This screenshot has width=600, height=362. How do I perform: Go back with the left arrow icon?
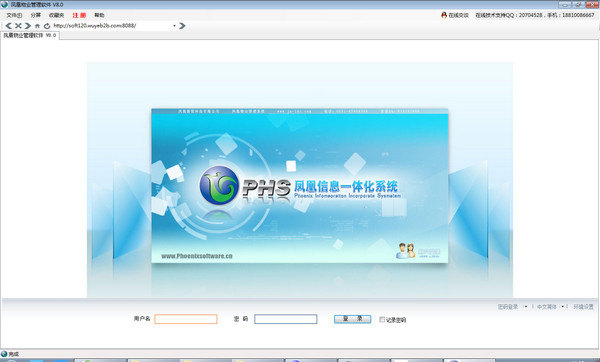tap(8, 26)
